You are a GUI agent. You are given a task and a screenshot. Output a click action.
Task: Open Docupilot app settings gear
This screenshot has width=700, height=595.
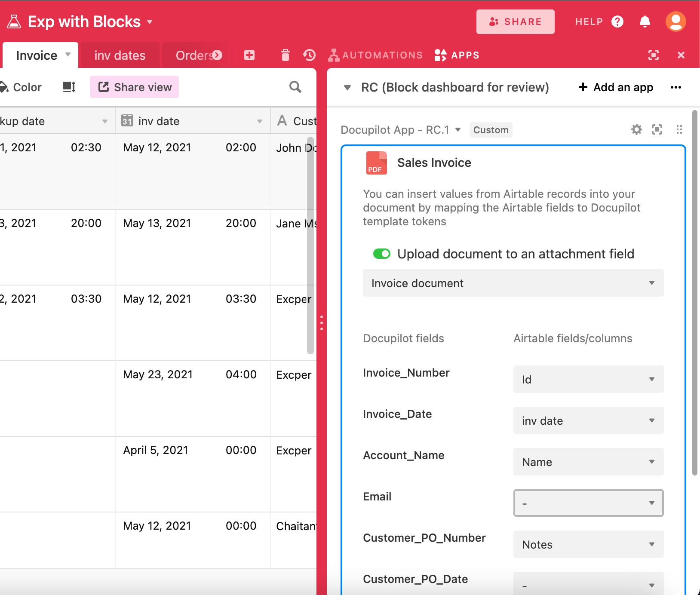636,129
